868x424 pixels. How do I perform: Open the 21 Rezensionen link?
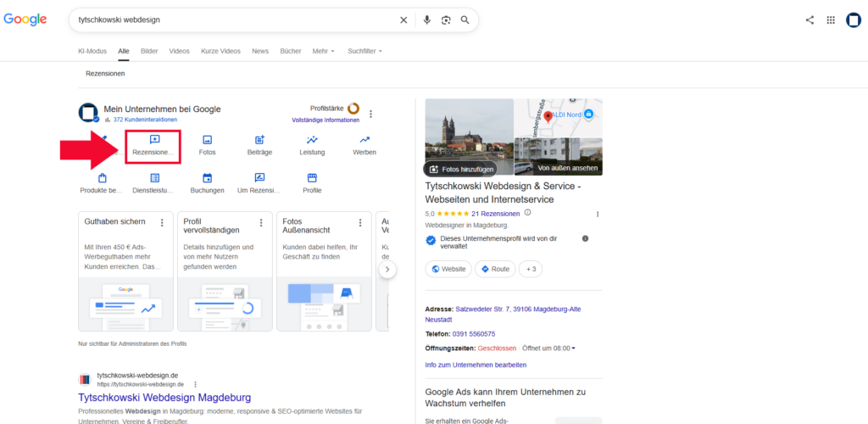point(495,213)
